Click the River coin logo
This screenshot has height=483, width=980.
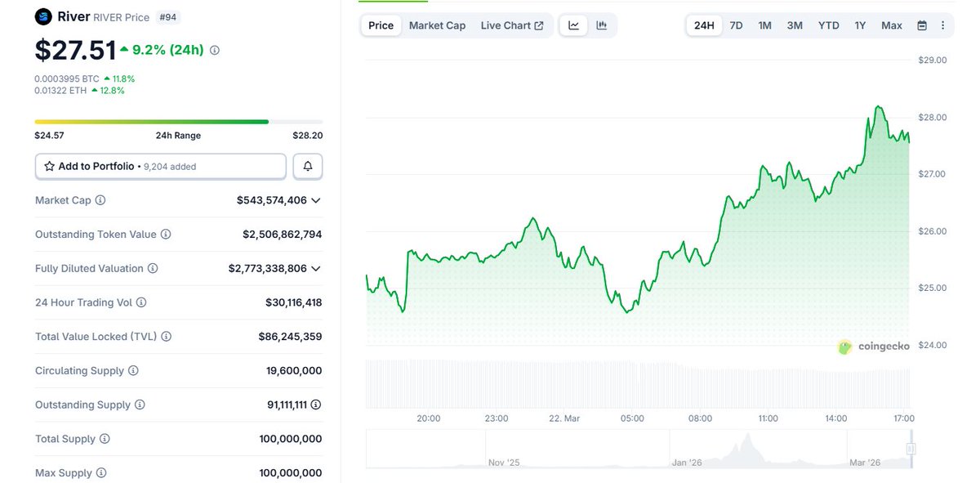click(x=44, y=16)
